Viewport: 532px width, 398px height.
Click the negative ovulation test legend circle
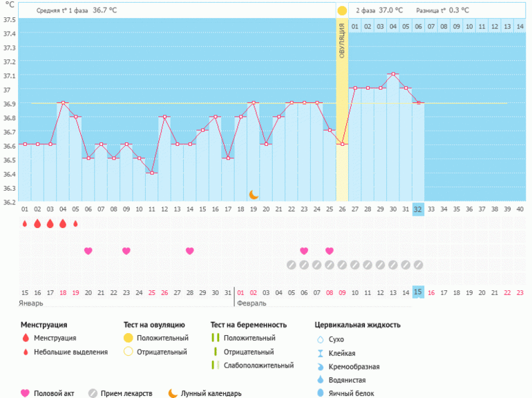[129, 352]
